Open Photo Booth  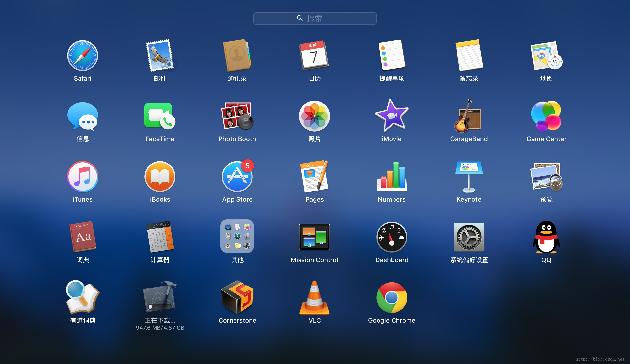[x=237, y=116]
